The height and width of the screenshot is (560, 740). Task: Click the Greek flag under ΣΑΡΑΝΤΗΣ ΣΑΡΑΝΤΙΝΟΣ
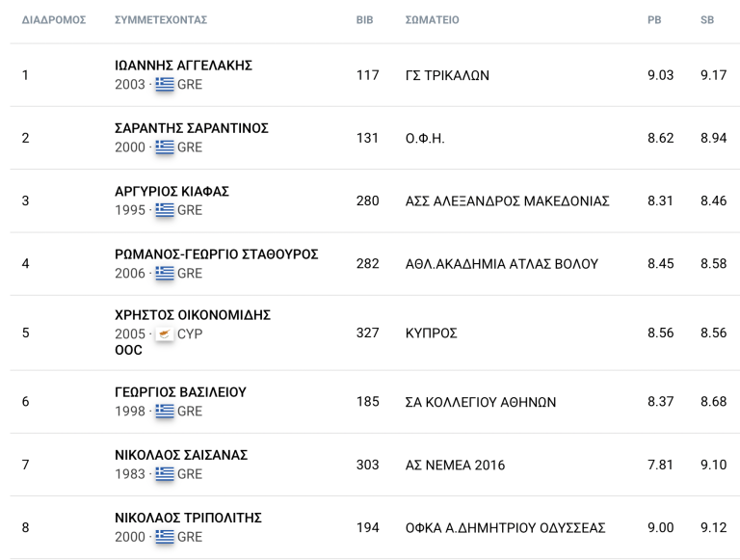coord(165,147)
